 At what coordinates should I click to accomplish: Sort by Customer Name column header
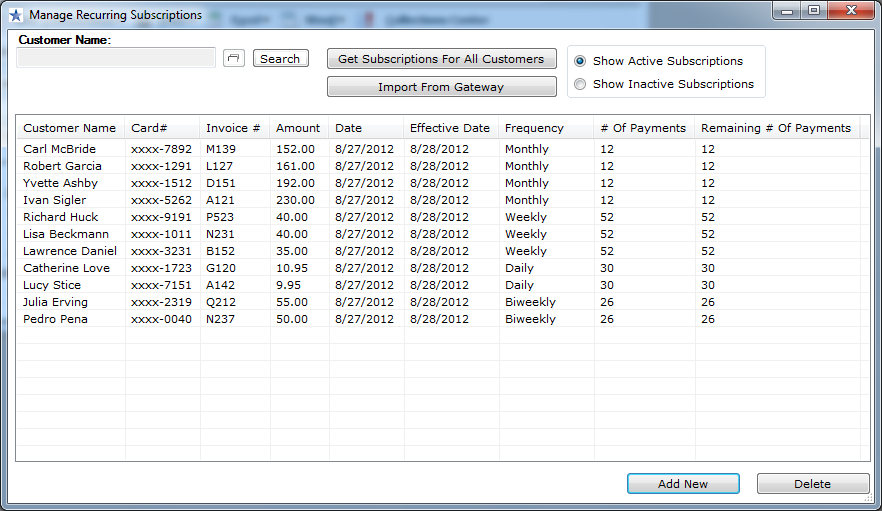pos(70,128)
